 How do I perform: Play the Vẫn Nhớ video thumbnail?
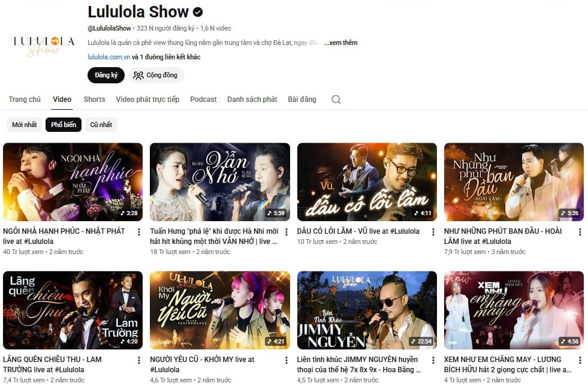pos(220,182)
